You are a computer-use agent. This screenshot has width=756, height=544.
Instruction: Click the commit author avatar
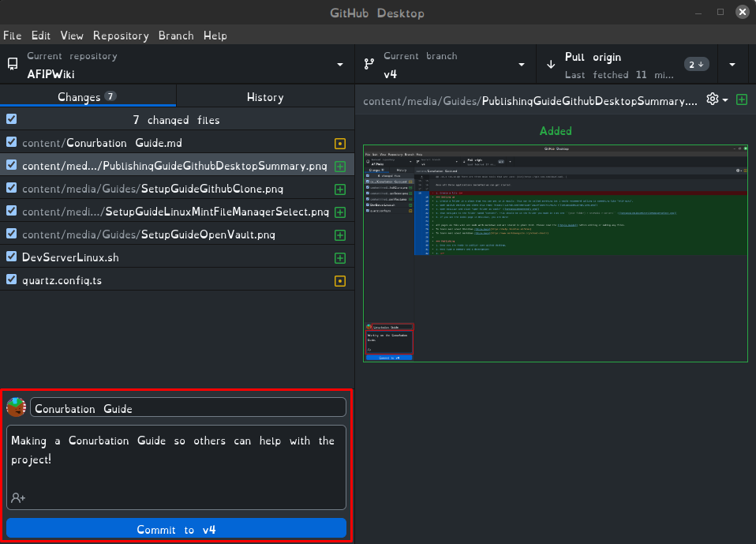[17, 407]
